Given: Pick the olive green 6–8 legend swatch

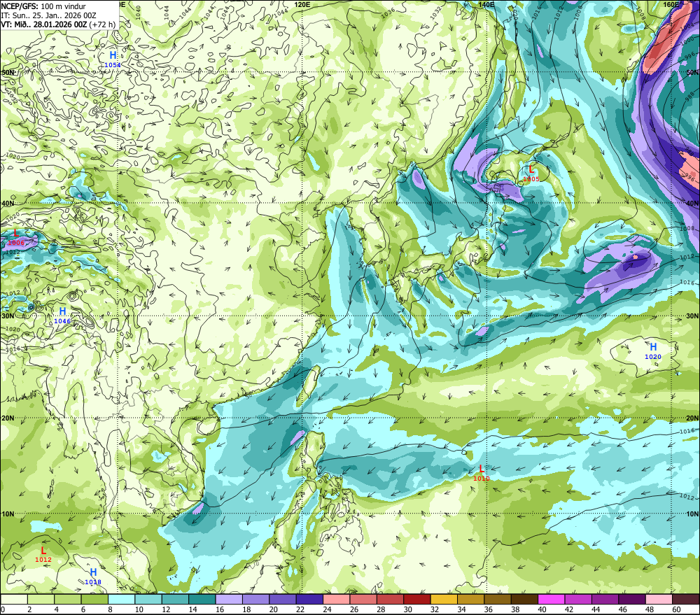Looking at the screenshot, I should click(94, 599).
